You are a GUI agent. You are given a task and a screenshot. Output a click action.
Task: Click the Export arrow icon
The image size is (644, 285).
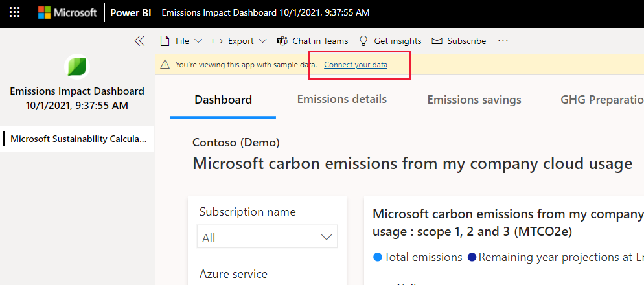click(x=217, y=41)
